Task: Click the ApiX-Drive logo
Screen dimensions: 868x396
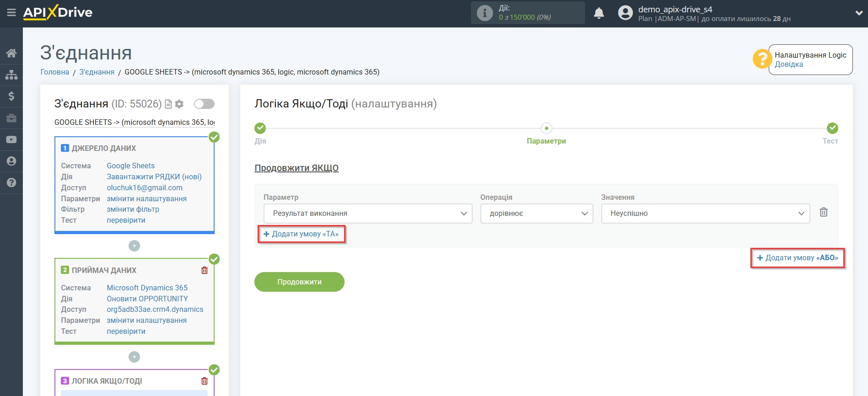Action: [x=58, y=12]
